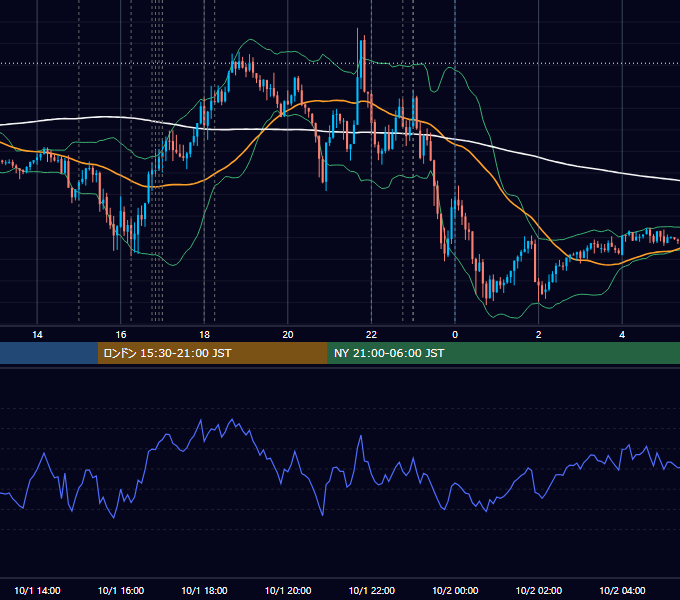
Task: Click the '16' hour label on price chart axis
Action: click(121, 335)
